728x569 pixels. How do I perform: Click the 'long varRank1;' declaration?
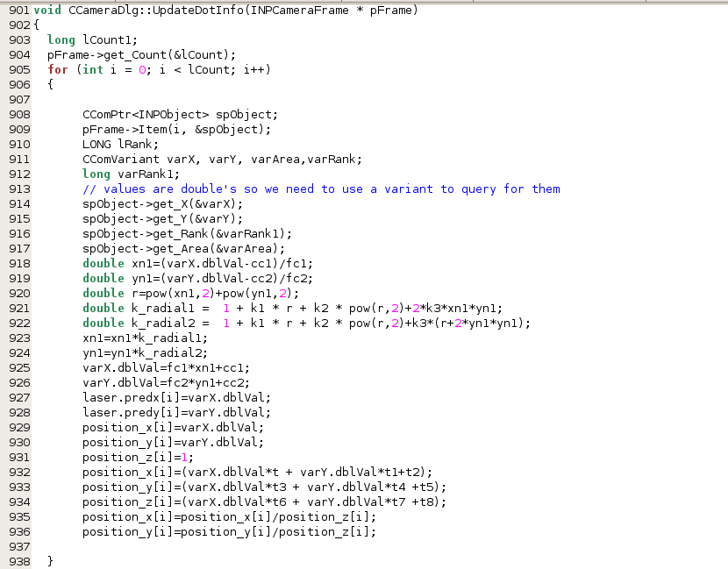point(131,174)
